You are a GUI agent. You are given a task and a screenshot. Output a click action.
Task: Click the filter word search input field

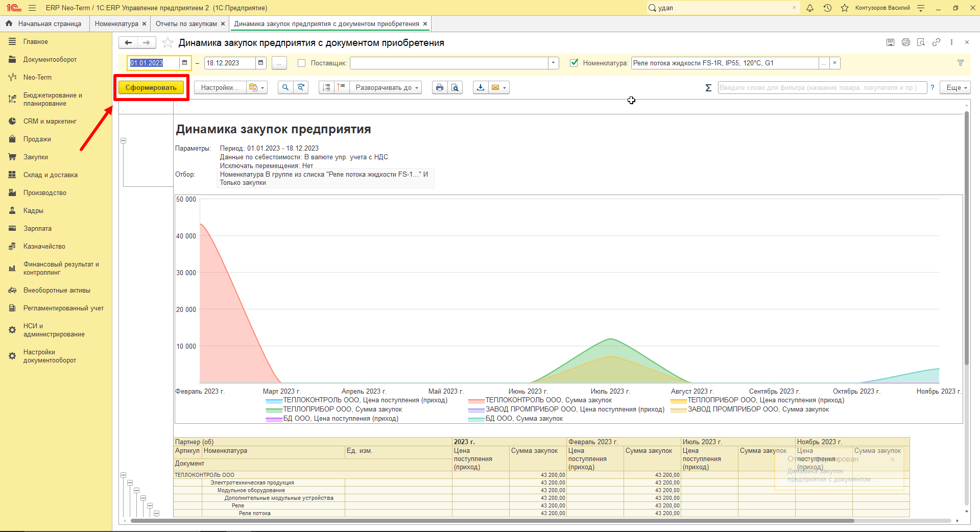coord(822,88)
